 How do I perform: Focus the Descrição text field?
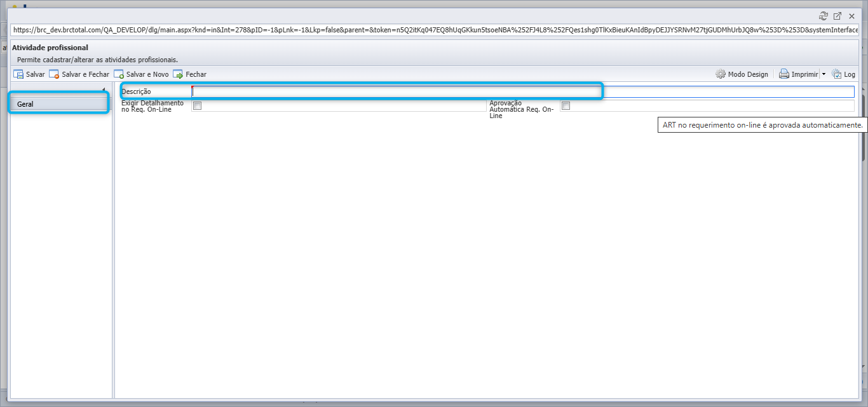523,92
